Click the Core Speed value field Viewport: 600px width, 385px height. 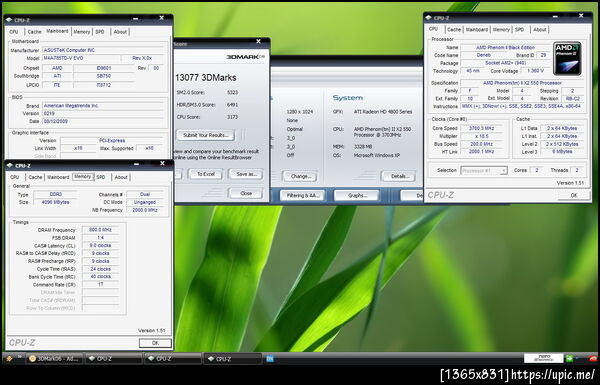pos(482,128)
